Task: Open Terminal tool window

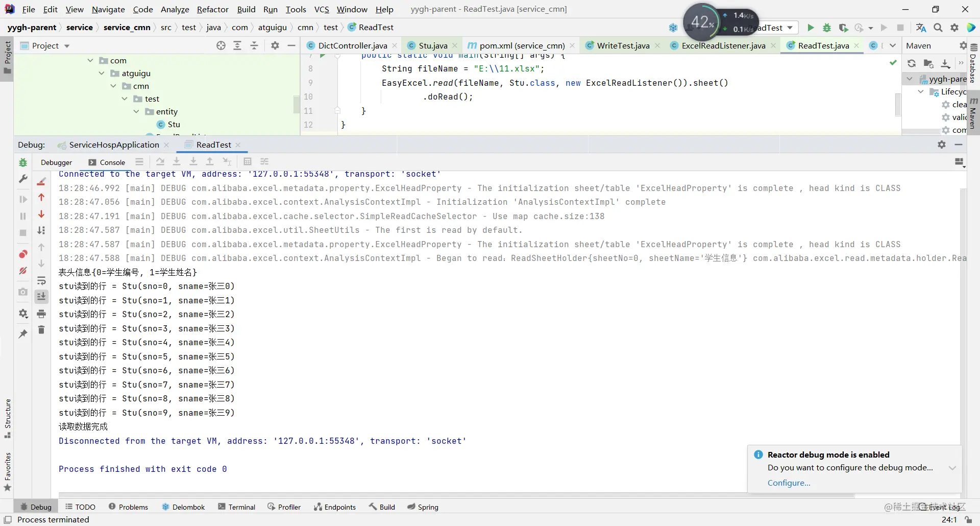Action: pyautogui.click(x=236, y=507)
